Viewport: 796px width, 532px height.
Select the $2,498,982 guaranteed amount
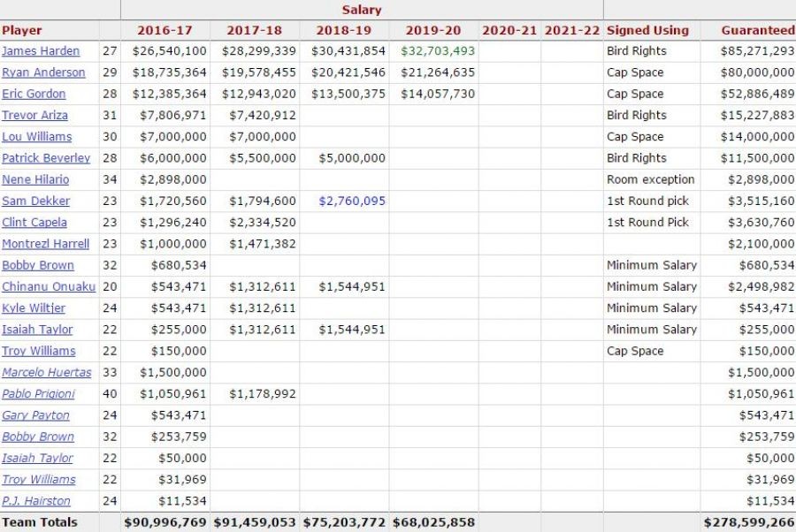tap(761, 286)
